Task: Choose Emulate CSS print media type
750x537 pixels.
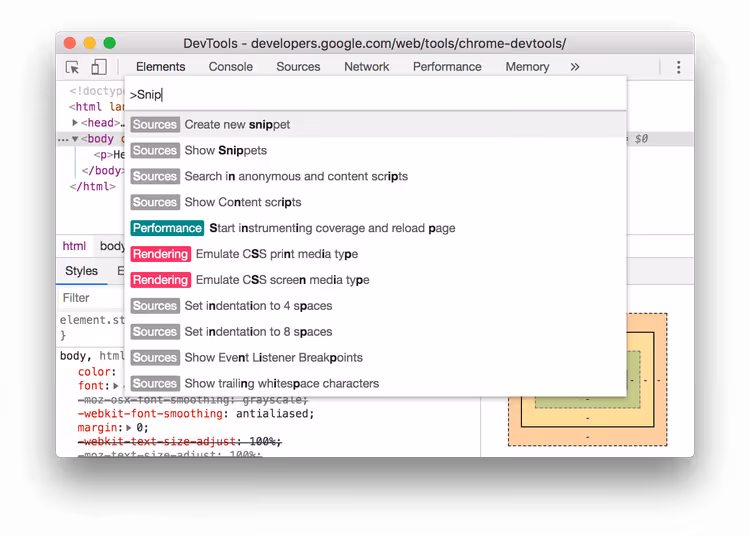Action: tap(375, 253)
